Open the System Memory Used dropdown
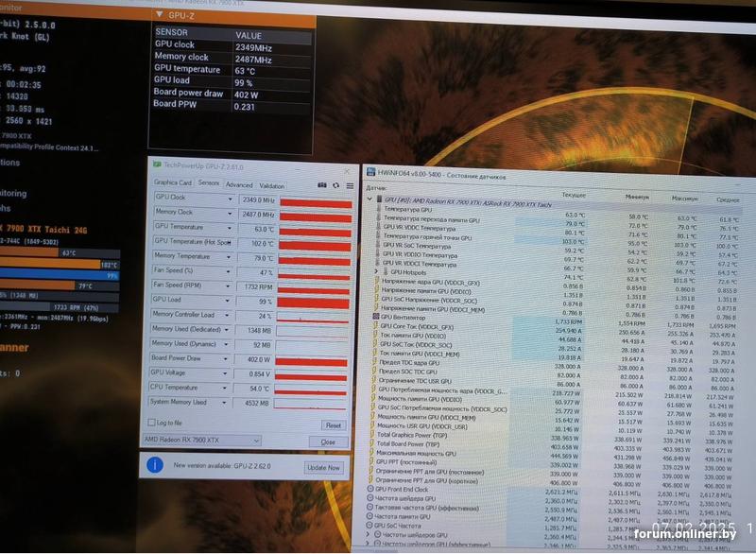This screenshot has width=756, height=554. click(x=224, y=402)
